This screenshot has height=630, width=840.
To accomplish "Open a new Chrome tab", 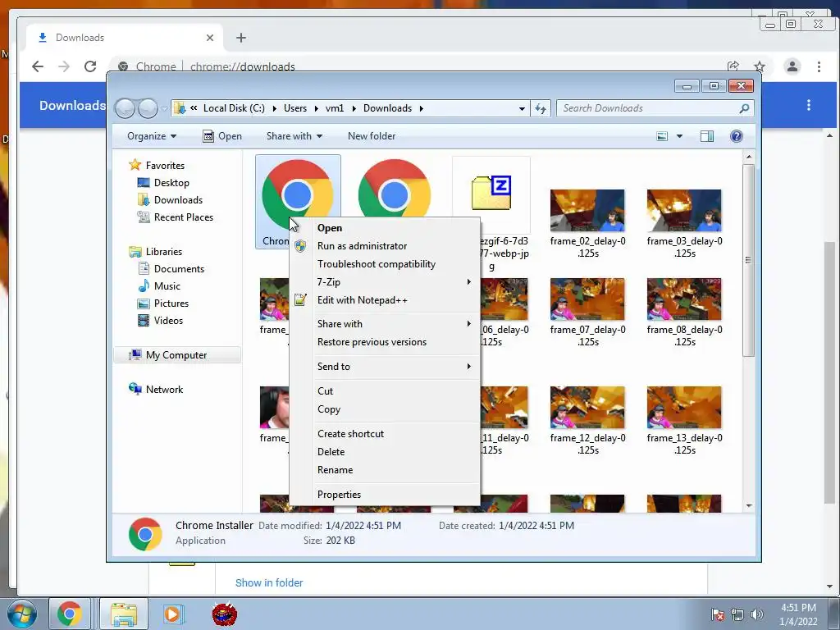I will tap(241, 38).
